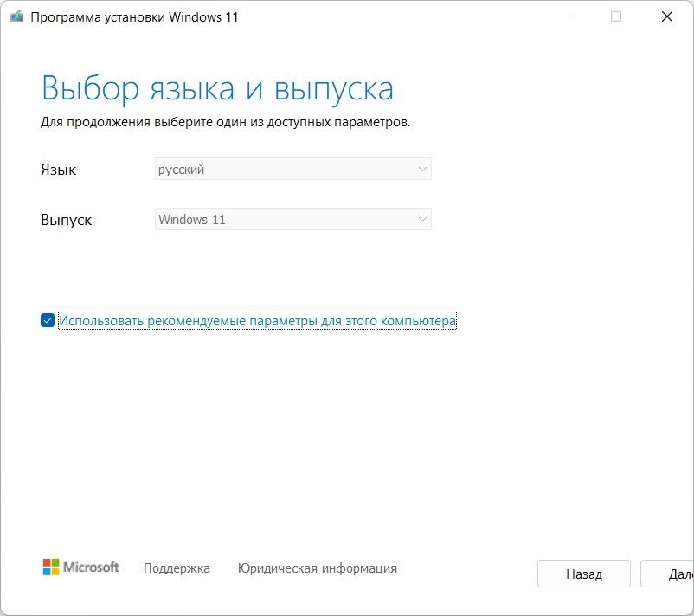Minimize the Windows 11 setup window
Viewport: 694px width, 616px height.
coord(566,16)
